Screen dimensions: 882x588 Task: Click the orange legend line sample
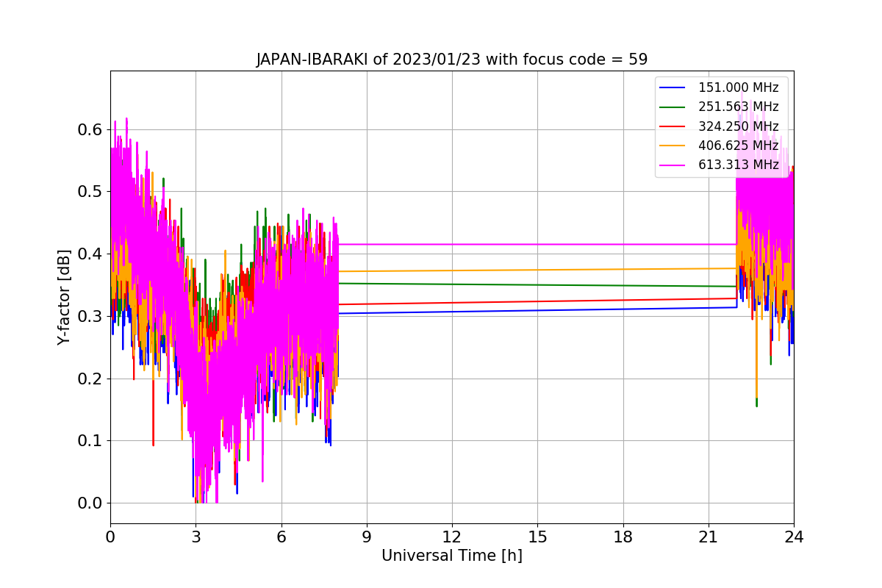(673, 146)
